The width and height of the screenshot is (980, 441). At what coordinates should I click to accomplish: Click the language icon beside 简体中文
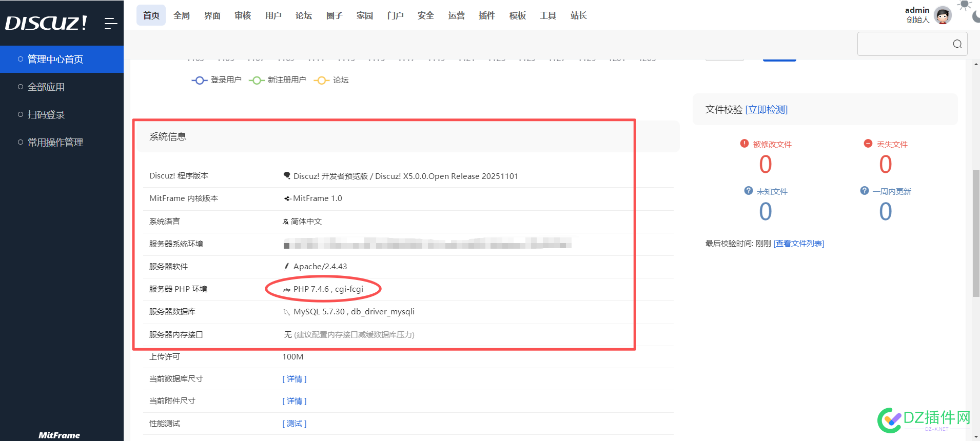286,222
